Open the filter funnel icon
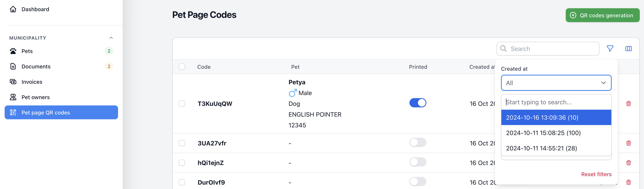Viewport: 644px width, 189px height. pyautogui.click(x=610, y=48)
